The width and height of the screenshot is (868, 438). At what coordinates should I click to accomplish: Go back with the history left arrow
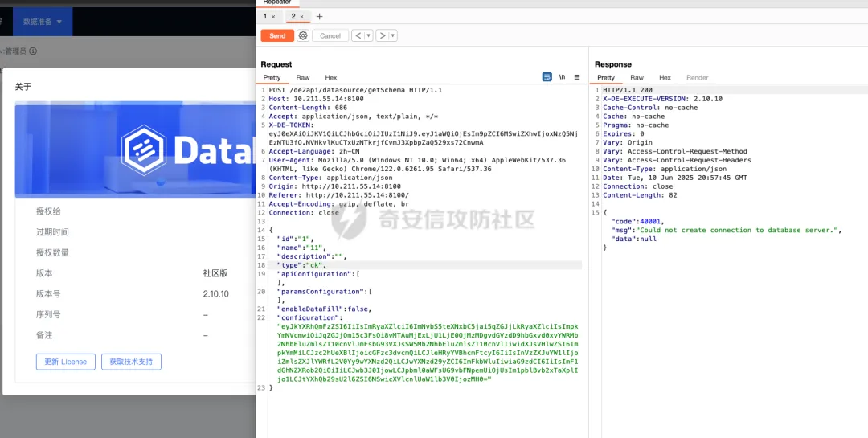click(358, 35)
